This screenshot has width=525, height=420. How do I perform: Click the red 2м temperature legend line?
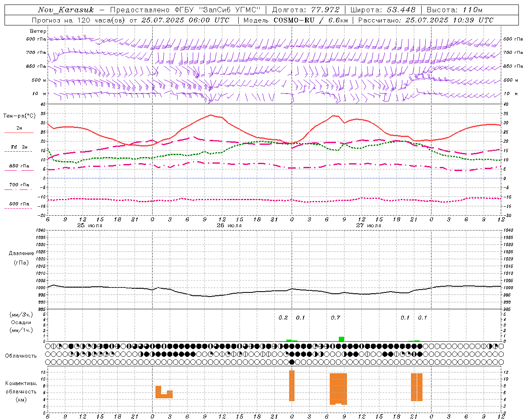(19, 132)
